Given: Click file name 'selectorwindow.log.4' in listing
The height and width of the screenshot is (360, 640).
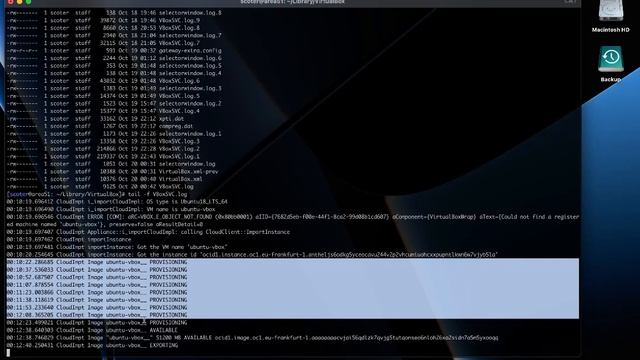Looking at the screenshot, I should coord(190,73).
